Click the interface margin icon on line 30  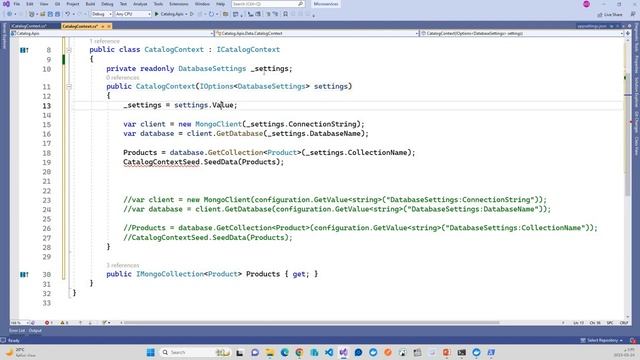tap(24, 275)
